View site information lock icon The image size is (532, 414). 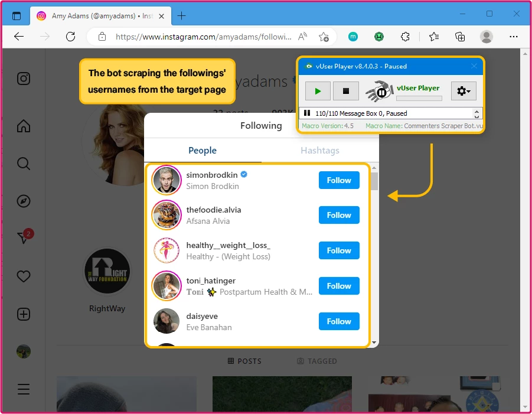102,37
